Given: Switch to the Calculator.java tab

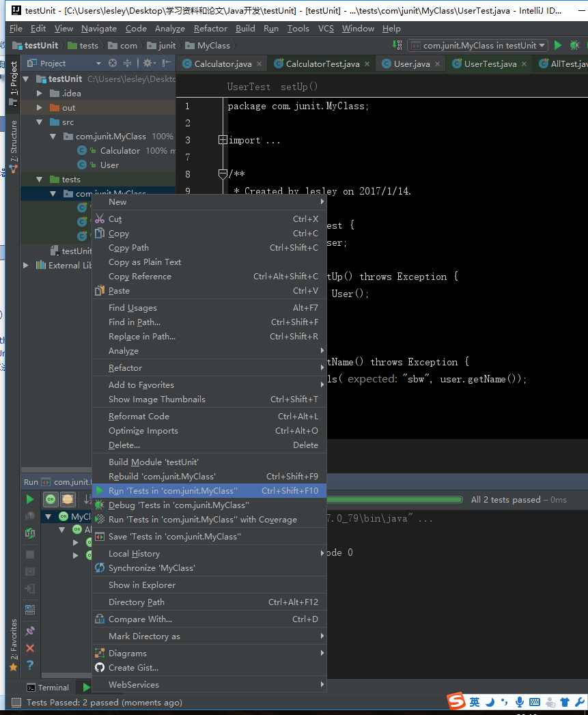Looking at the screenshot, I should [x=223, y=64].
